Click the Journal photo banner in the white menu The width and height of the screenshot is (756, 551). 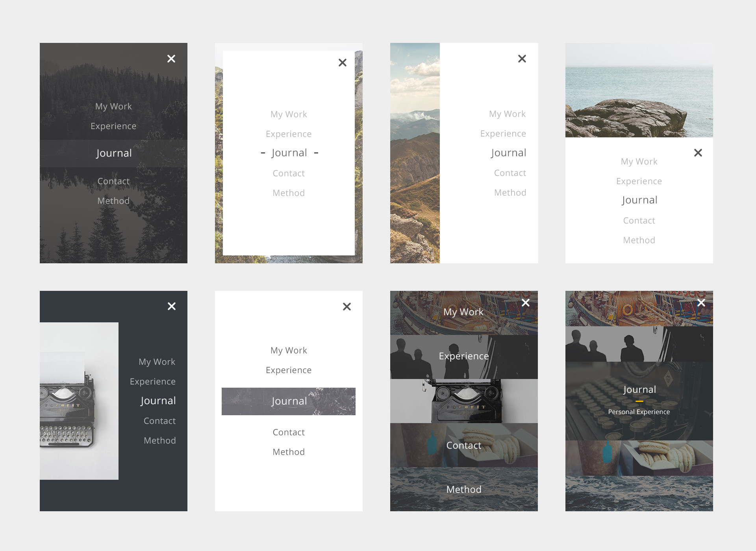pyautogui.click(x=289, y=401)
